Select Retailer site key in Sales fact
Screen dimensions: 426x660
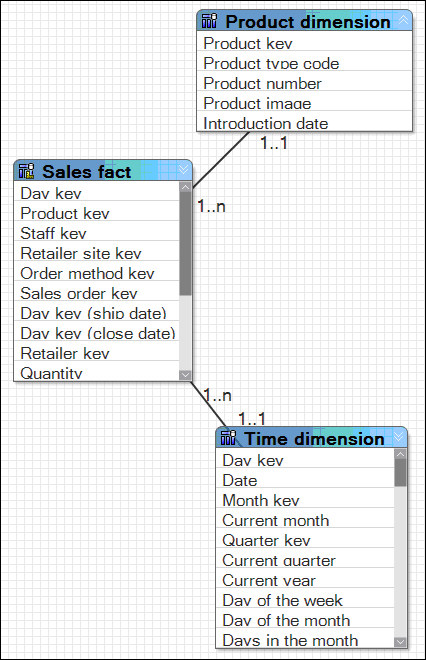[97, 253]
